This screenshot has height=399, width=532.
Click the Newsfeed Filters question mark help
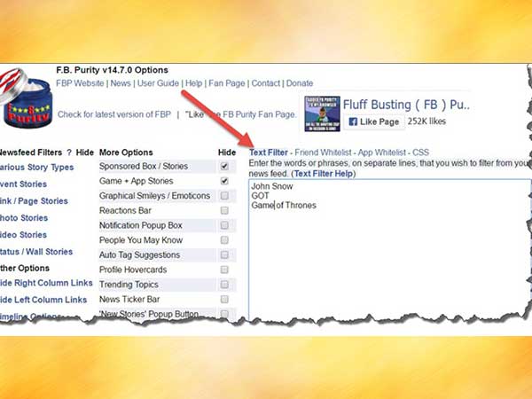pyautogui.click(x=69, y=153)
